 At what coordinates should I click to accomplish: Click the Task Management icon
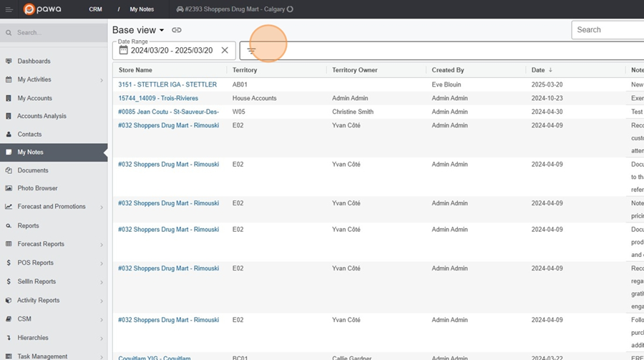pyautogui.click(x=9, y=356)
